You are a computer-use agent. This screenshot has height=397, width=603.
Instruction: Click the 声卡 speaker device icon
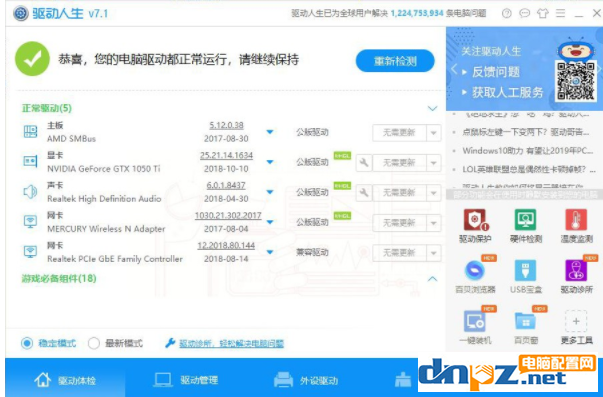[30, 192]
